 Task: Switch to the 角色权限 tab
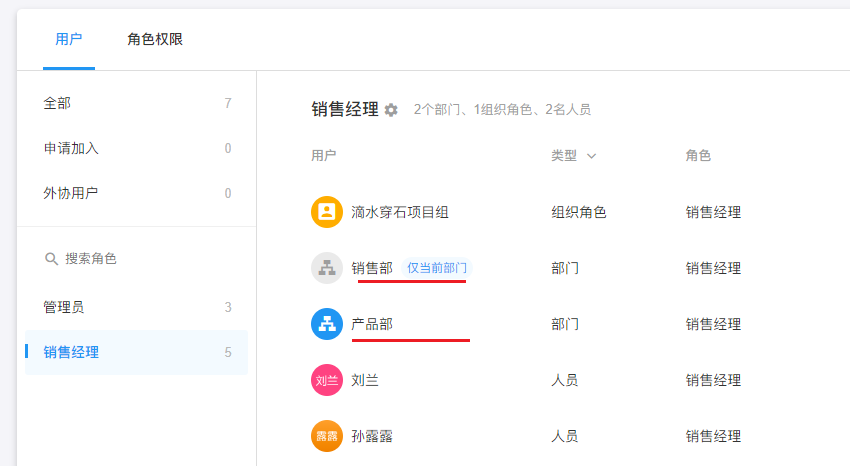(155, 40)
